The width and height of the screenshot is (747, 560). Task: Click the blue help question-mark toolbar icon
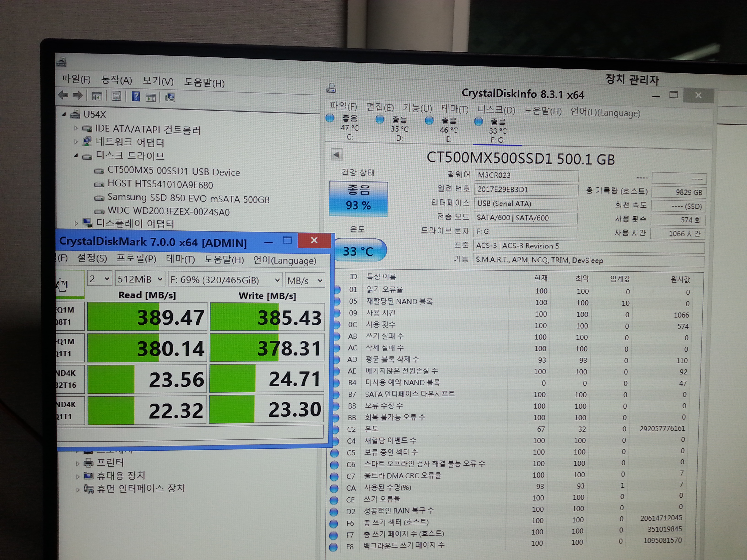point(136,97)
